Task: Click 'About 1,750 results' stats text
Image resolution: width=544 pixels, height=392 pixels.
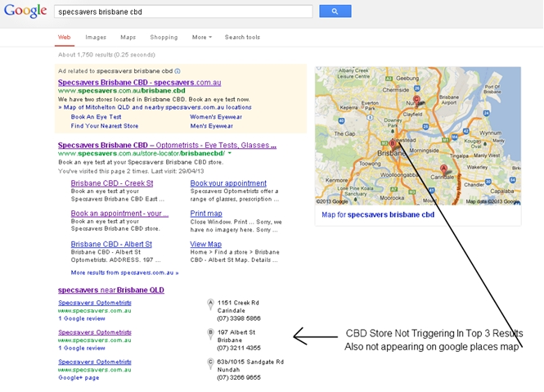Action: point(106,55)
